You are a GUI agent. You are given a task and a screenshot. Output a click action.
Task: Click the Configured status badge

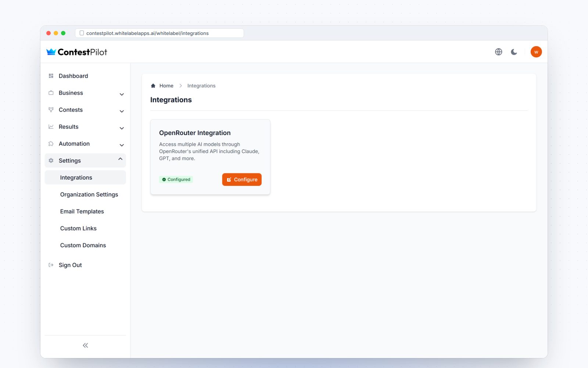tap(176, 180)
